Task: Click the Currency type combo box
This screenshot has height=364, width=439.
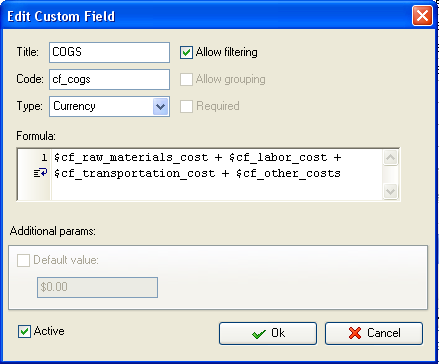Action: pos(109,107)
